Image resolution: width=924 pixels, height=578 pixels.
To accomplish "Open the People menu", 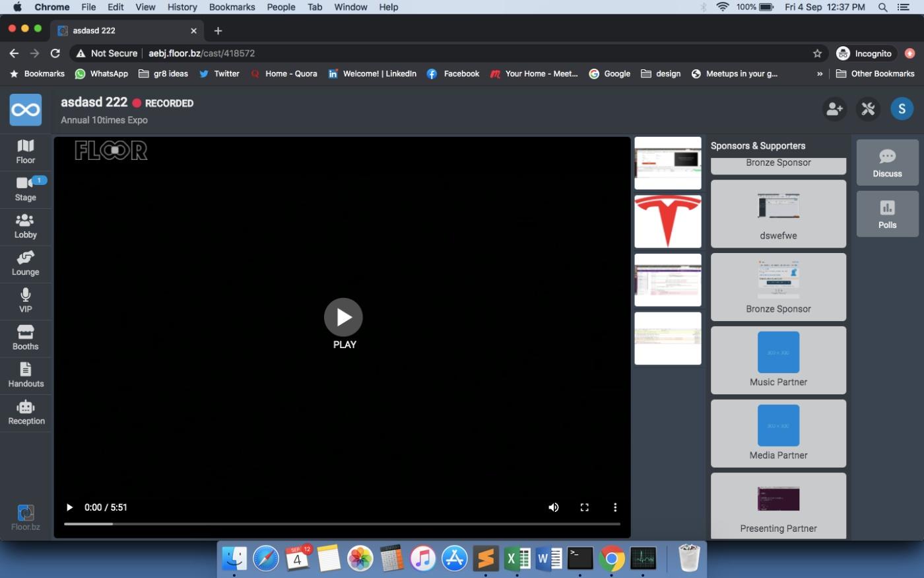I will (x=281, y=7).
